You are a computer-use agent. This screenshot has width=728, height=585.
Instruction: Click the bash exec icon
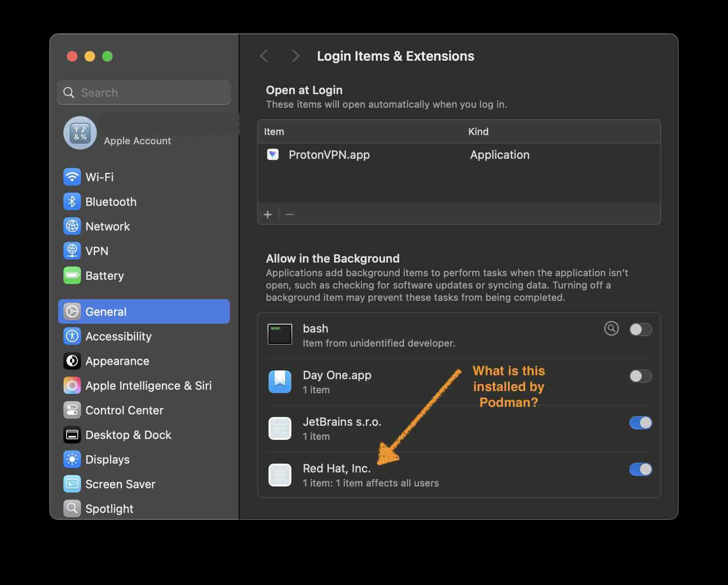(280, 334)
